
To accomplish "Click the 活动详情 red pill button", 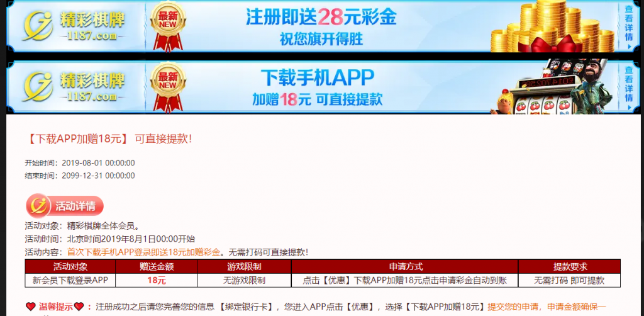I will tap(65, 205).
